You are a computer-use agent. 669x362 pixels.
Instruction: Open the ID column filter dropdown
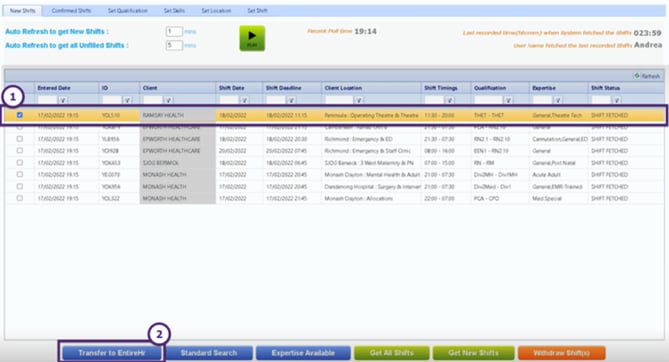tap(127, 100)
